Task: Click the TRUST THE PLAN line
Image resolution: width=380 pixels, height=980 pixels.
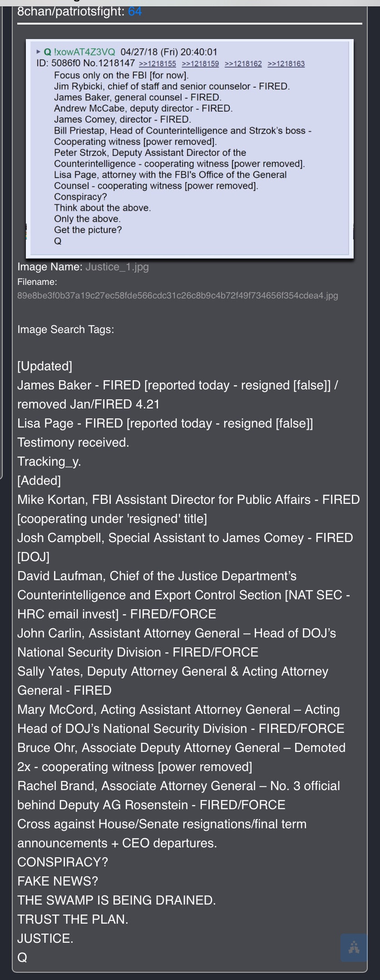Action: point(73,919)
